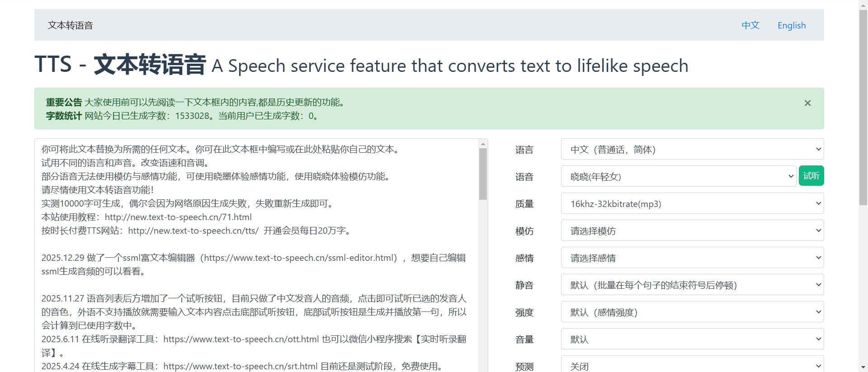This screenshot has height=372, width=868.
Task: Expand the 静音 pause setting dropdown
Action: (x=692, y=285)
